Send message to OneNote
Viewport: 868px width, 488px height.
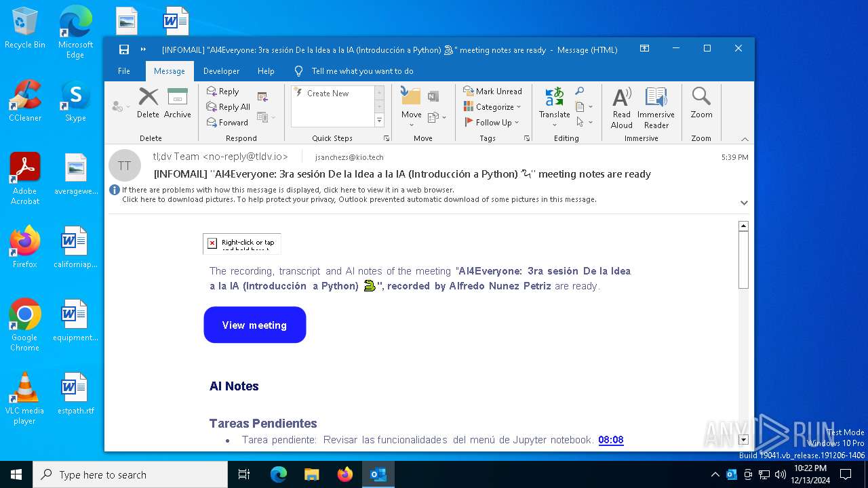433,96
